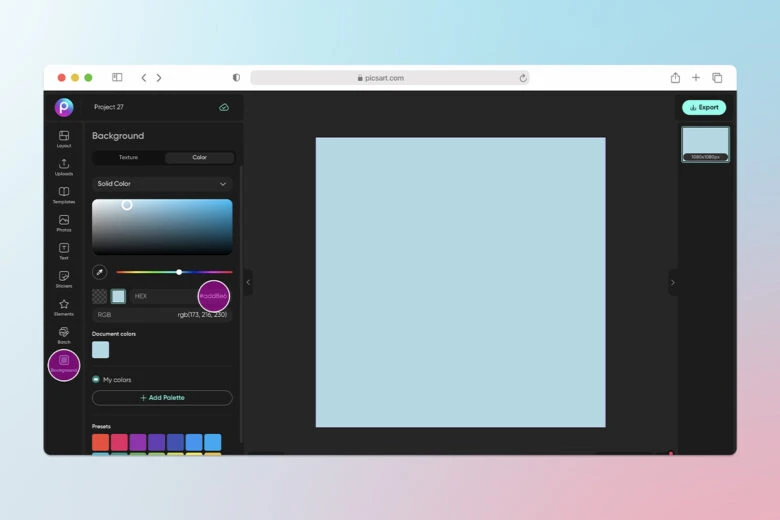The image size is (780, 520).
Task: Click the cloud save status icon
Action: [x=224, y=107]
